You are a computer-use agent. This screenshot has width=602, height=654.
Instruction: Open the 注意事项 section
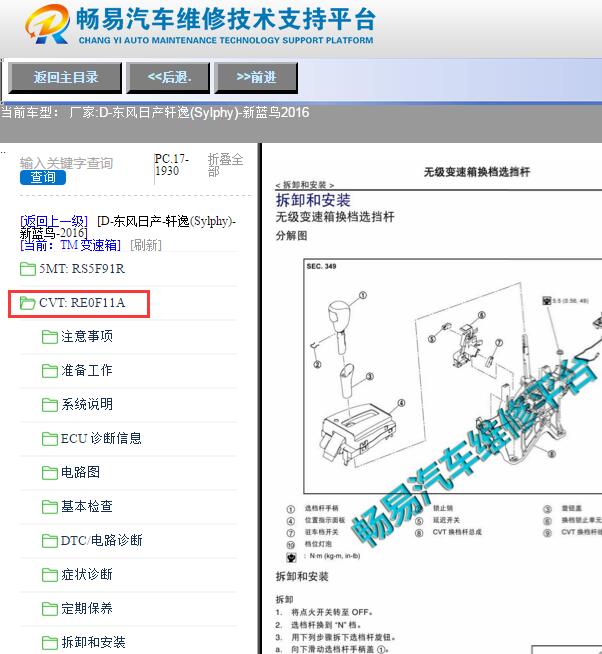coord(87,337)
